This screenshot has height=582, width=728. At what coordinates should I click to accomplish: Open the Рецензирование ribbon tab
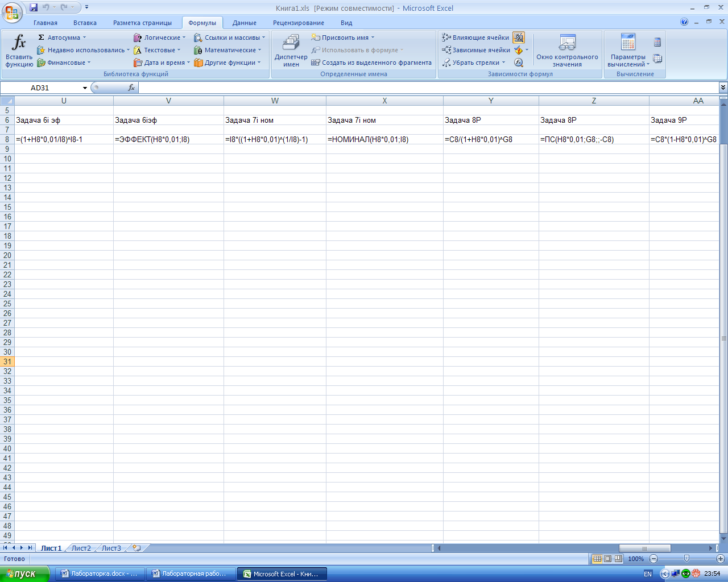click(x=299, y=23)
